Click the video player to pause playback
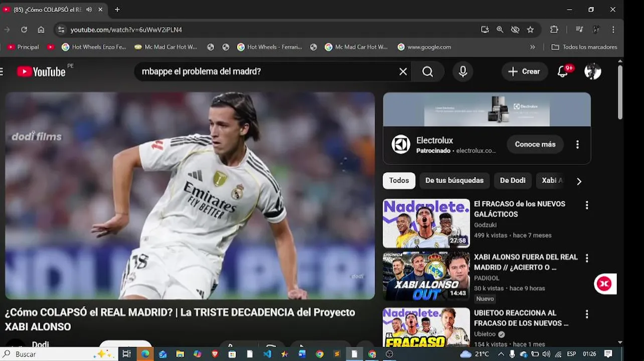This screenshot has height=361, width=644. (x=190, y=196)
